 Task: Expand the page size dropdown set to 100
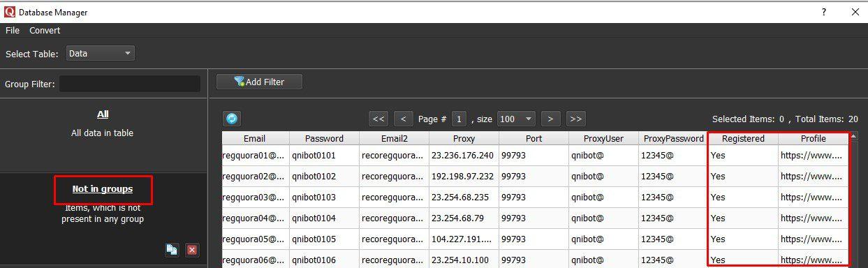pos(516,119)
